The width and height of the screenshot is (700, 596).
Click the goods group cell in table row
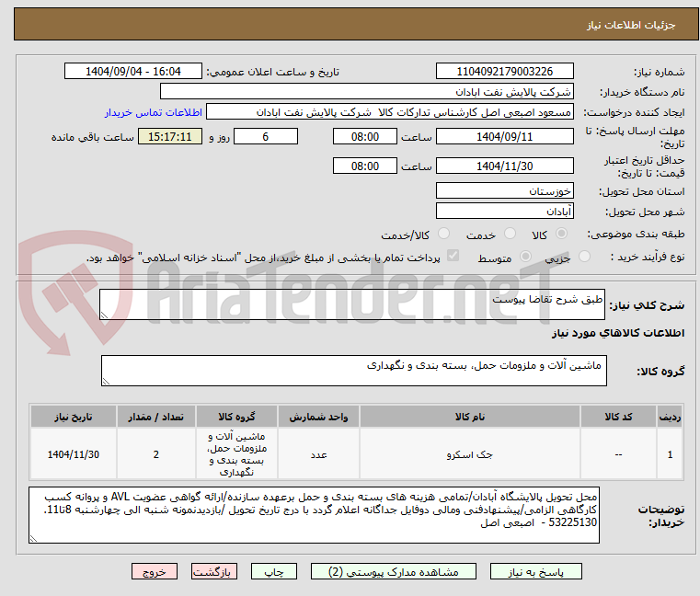(236, 454)
